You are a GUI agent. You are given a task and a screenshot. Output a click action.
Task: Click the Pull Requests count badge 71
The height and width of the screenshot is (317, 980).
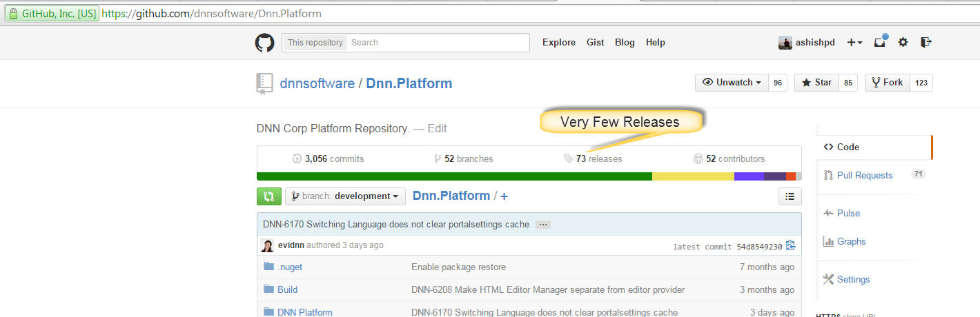[x=918, y=174]
